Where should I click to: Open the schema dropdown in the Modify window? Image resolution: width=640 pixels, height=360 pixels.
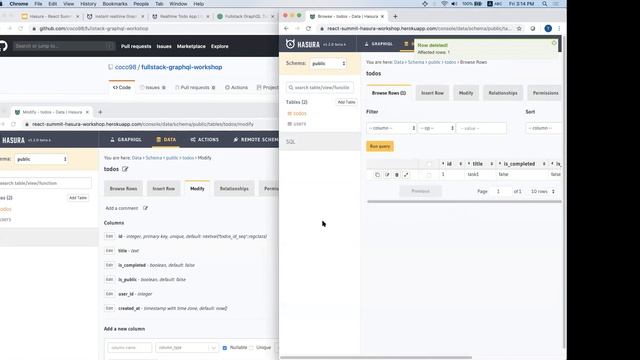[41, 159]
